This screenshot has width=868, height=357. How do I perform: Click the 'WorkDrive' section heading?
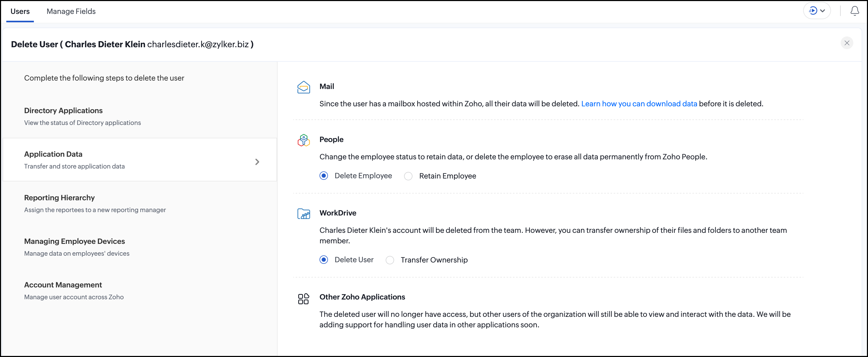tap(338, 213)
